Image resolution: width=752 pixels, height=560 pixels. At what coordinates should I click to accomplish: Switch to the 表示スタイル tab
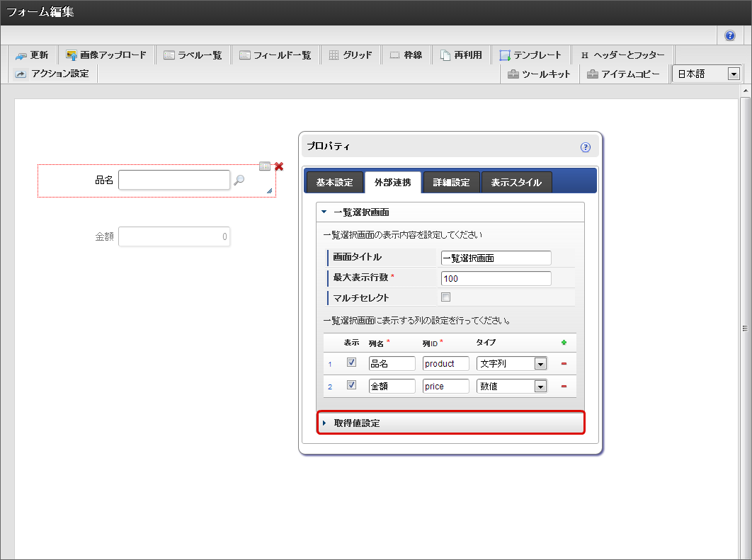tap(516, 182)
